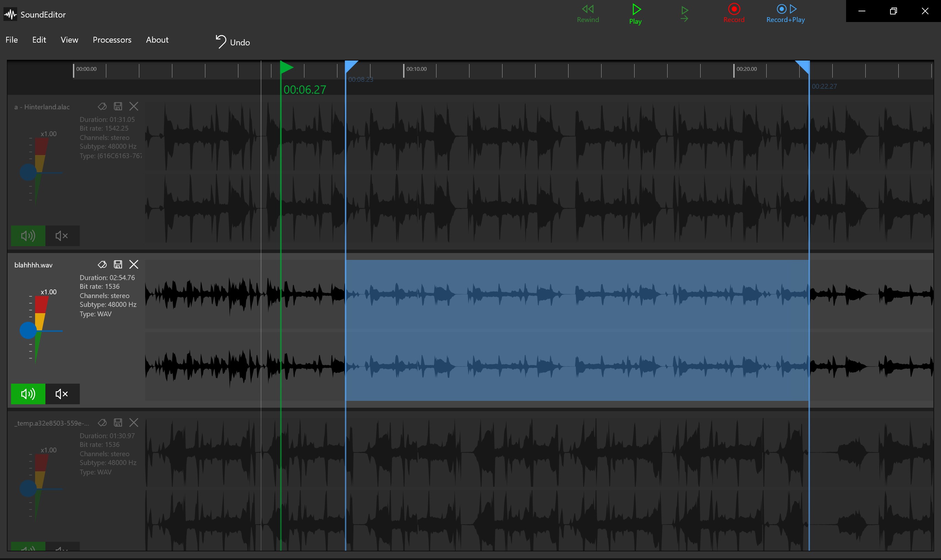The width and height of the screenshot is (941, 560).
Task: Close the Hinterland.alac track with its X icon
Action: pyautogui.click(x=134, y=106)
